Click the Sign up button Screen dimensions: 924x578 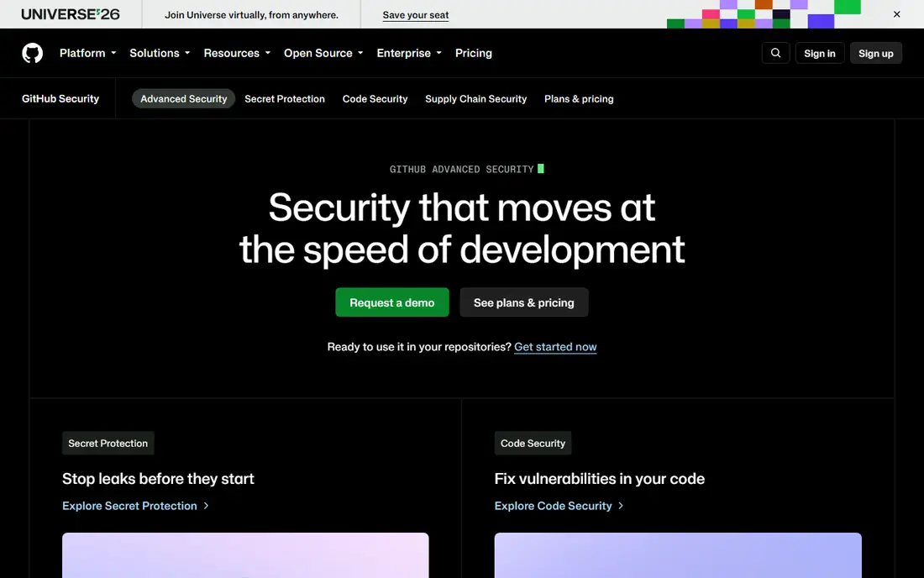[875, 53]
